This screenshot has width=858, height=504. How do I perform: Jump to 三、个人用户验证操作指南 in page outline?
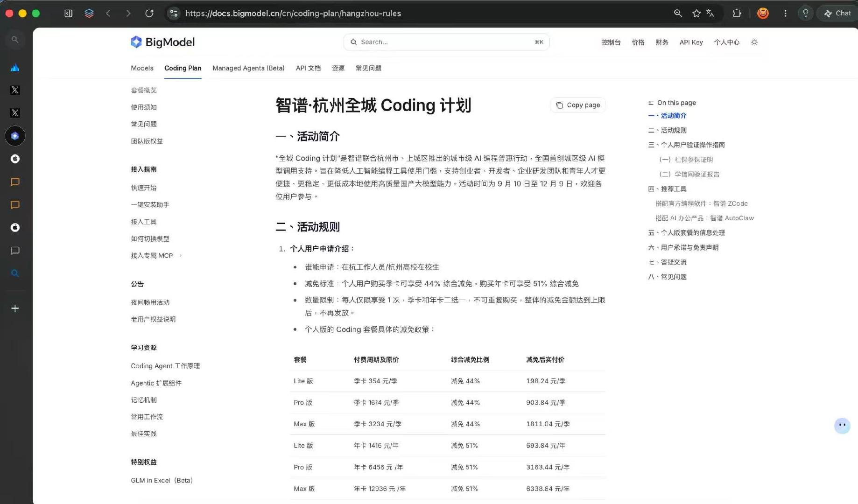[686, 145]
